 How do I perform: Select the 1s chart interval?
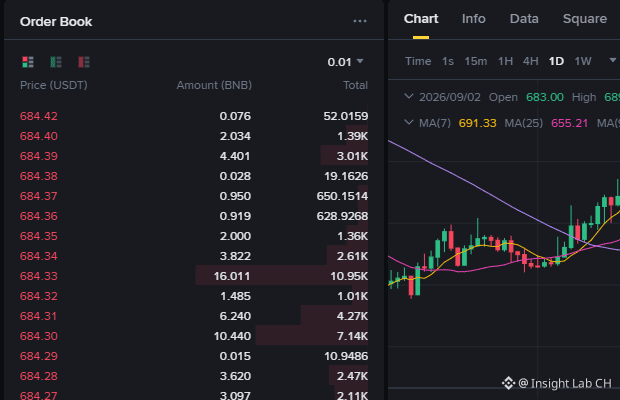[448, 61]
